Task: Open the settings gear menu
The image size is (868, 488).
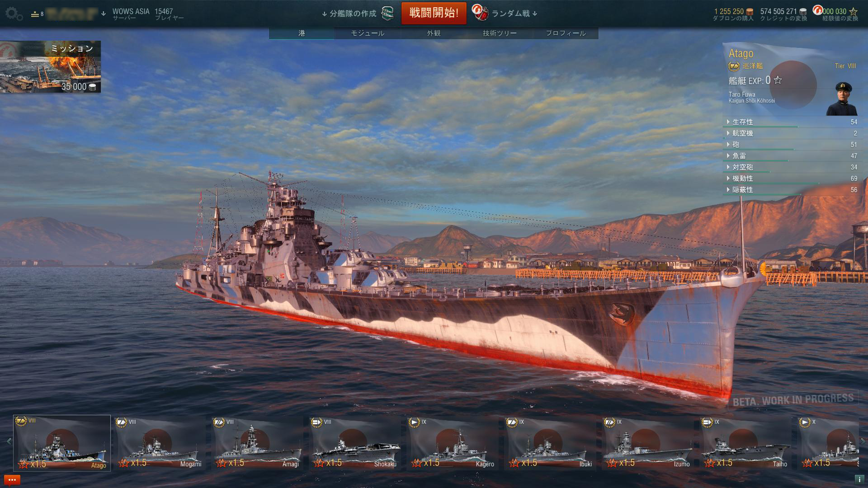Action: tap(14, 14)
